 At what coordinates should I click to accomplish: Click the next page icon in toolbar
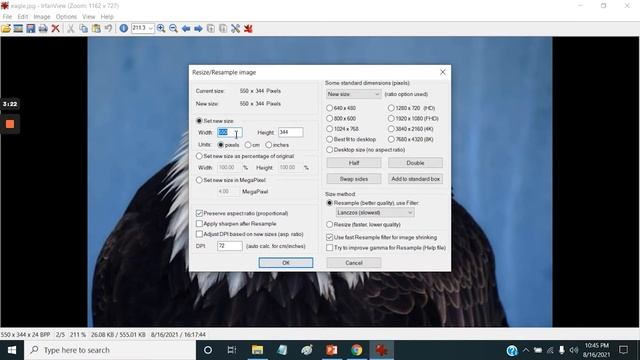point(223,29)
